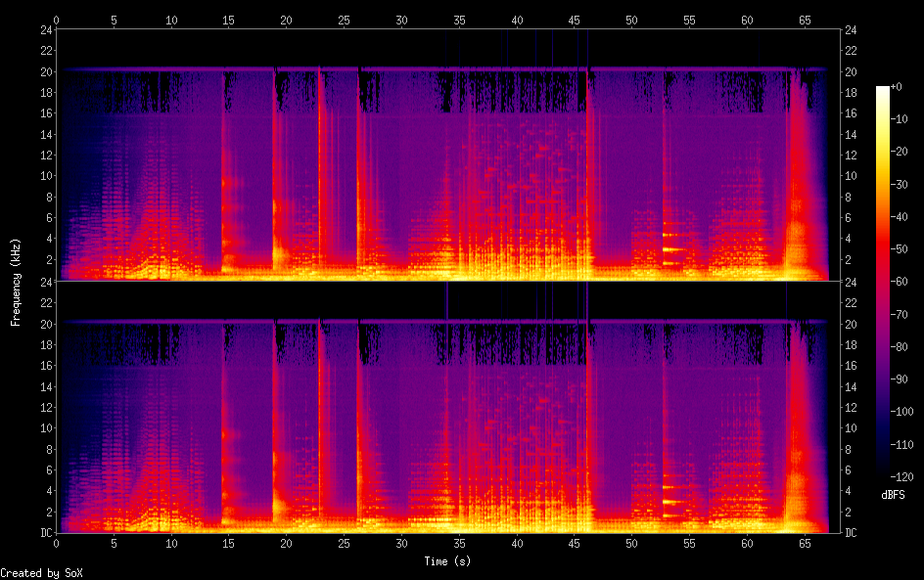Click the "dBFS" label under the color scale
Viewport: 924px width, 580px height.
[x=892, y=496]
